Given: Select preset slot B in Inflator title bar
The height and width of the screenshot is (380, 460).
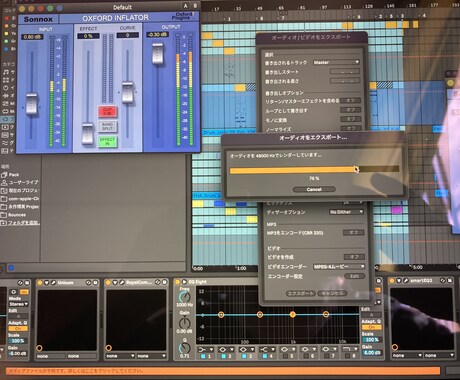Looking at the screenshot, I should tap(195, 6).
